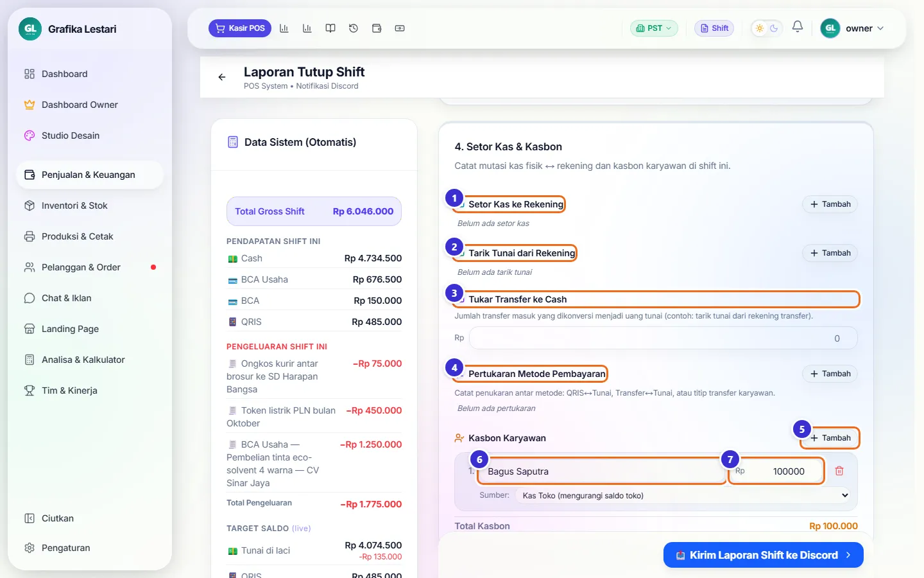Click the Inventori & Stok box icon

pos(30,206)
